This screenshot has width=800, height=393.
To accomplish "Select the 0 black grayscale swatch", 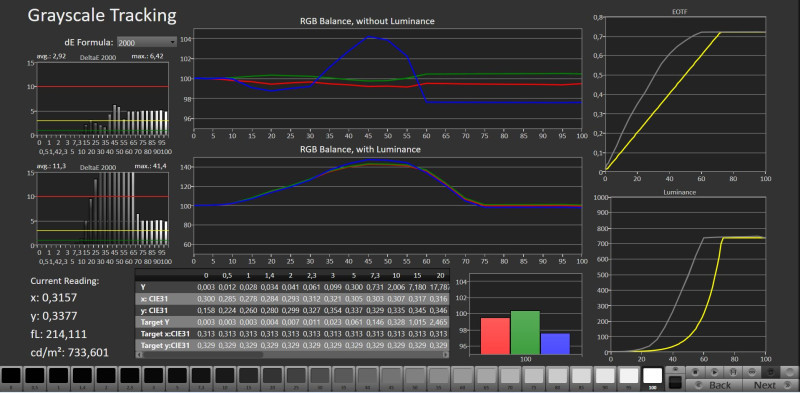I will coord(11,376).
